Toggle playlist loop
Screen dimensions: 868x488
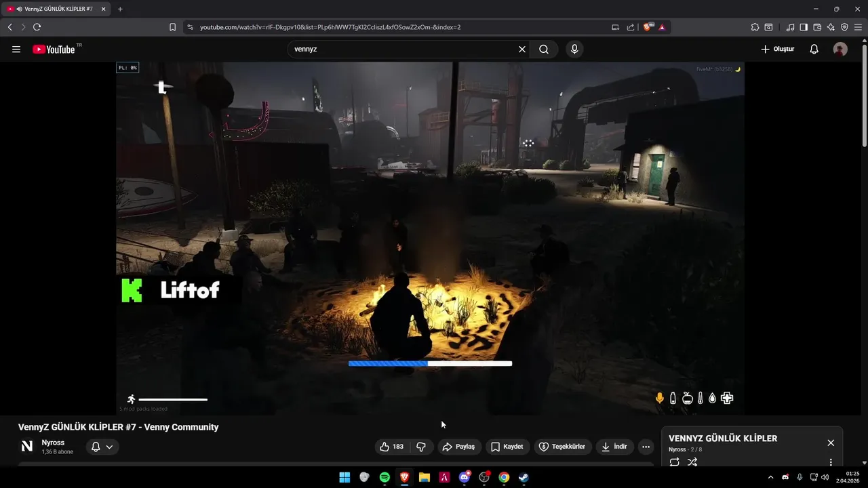[675, 462]
